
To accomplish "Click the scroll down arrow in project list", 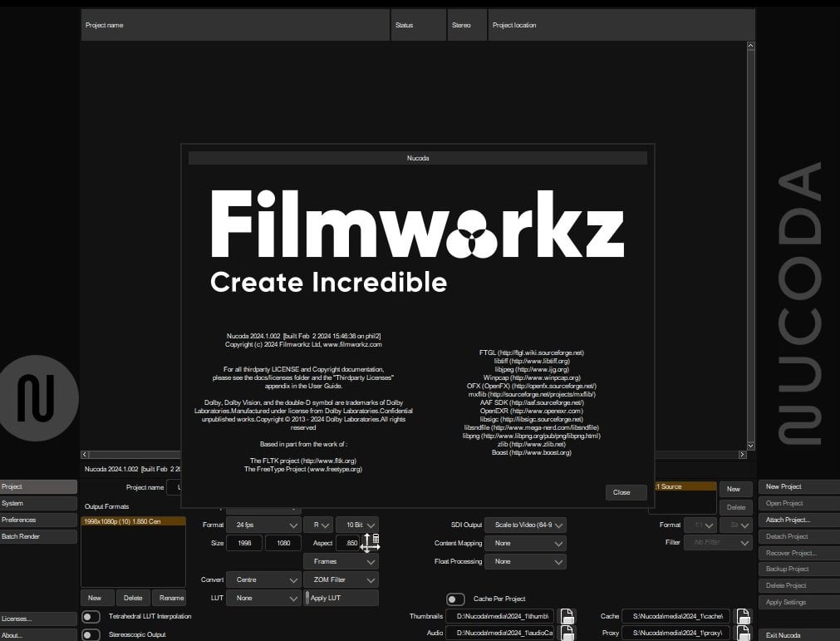I will (x=750, y=446).
